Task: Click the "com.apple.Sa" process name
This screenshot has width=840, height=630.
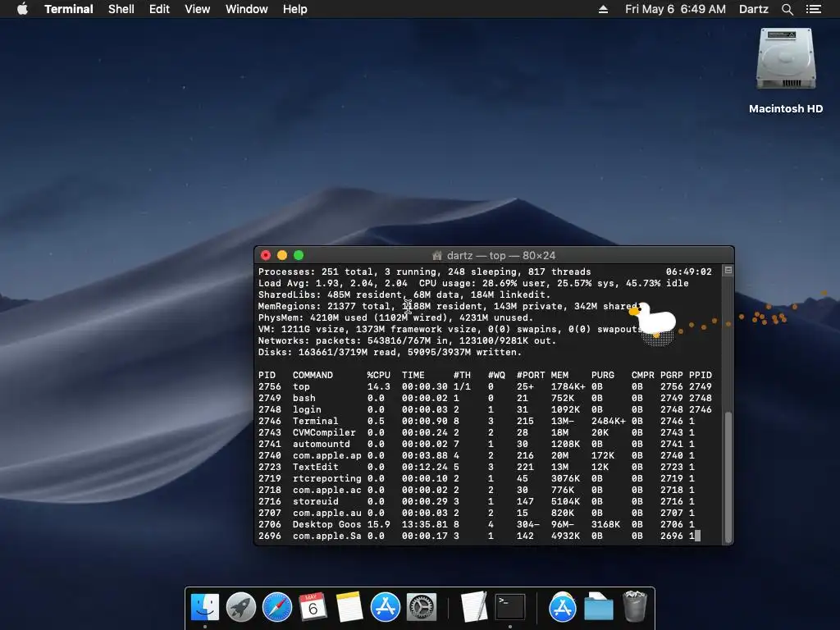Action: tap(326, 536)
